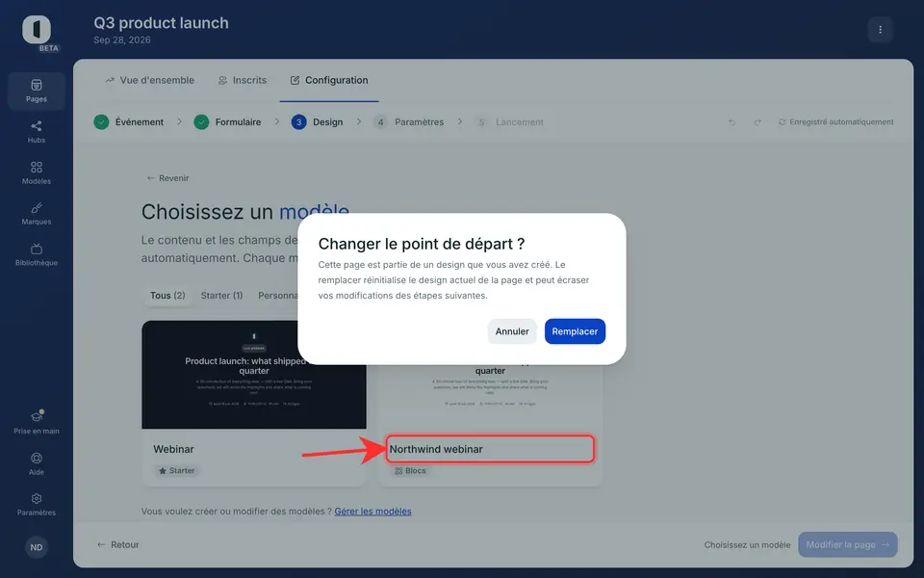Viewport: 924px width, 578px height.
Task: Open the Gérer les modèles link
Action: [373, 512]
